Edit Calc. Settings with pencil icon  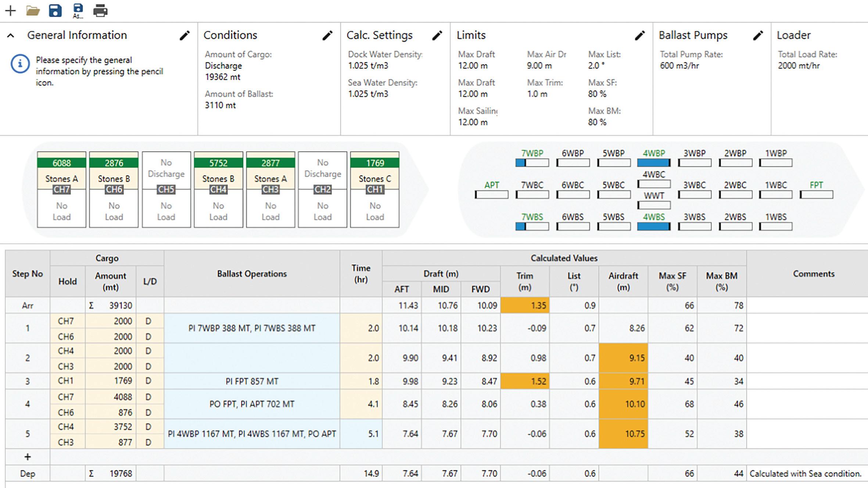point(437,35)
